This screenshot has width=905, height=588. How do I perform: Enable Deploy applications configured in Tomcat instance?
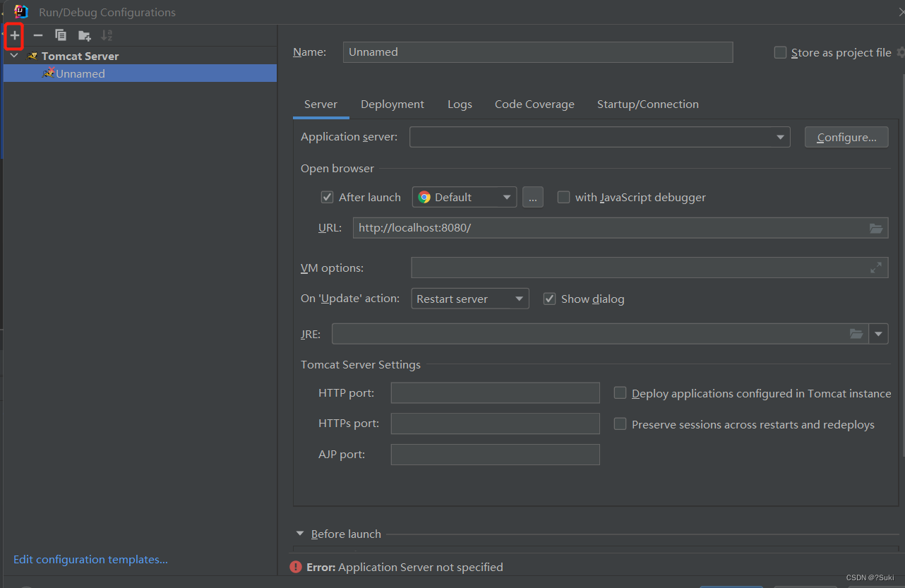click(620, 393)
